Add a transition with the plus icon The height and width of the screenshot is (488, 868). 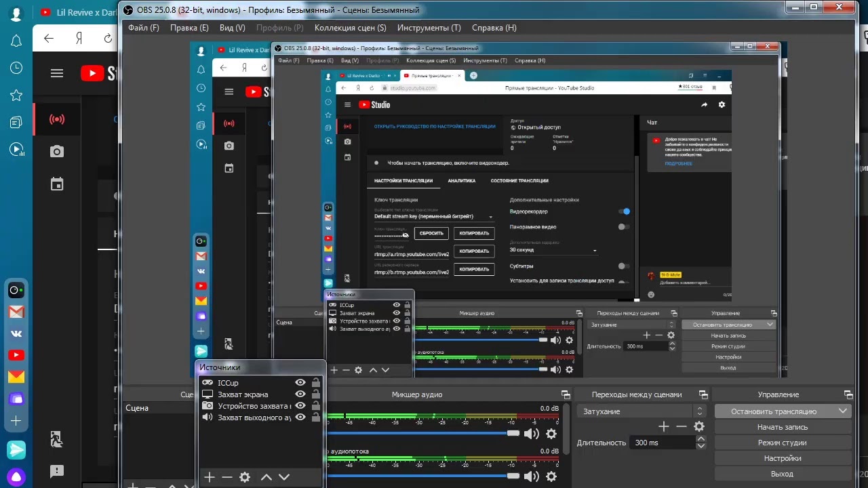click(664, 426)
